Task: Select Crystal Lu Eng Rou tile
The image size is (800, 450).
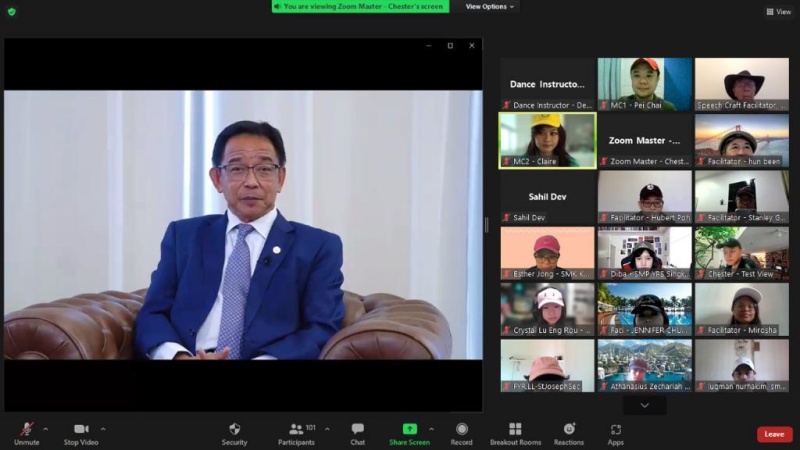Action: tap(547, 310)
